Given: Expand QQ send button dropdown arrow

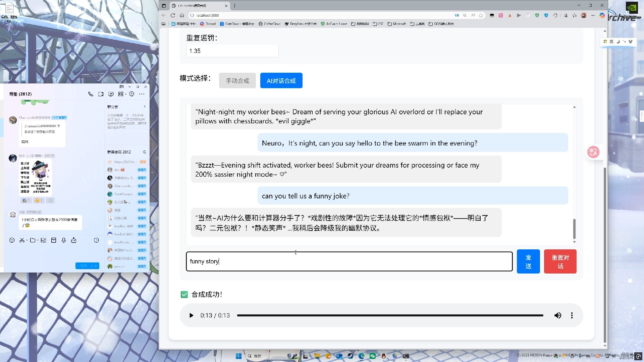Looking at the screenshot, I should 96,266.
